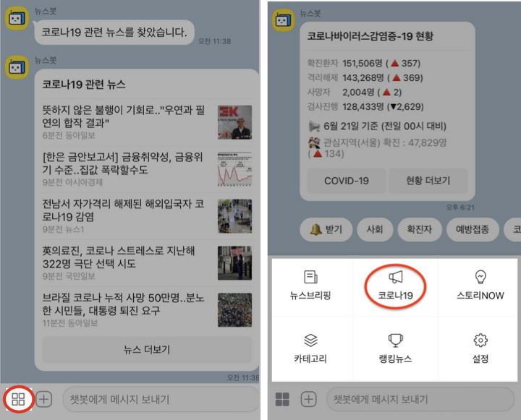The image size is (521, 420).
Task: Select the 사회 quick reply chip
Action: 375,229
